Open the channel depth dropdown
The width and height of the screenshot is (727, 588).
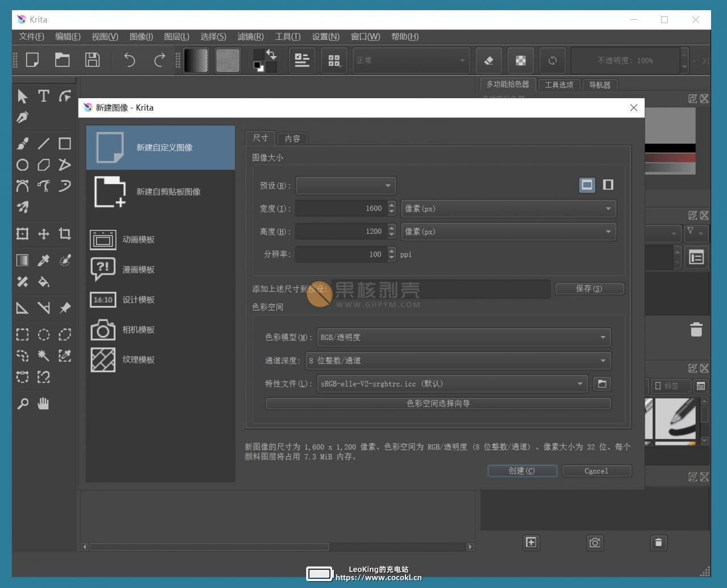coord(458,360)
